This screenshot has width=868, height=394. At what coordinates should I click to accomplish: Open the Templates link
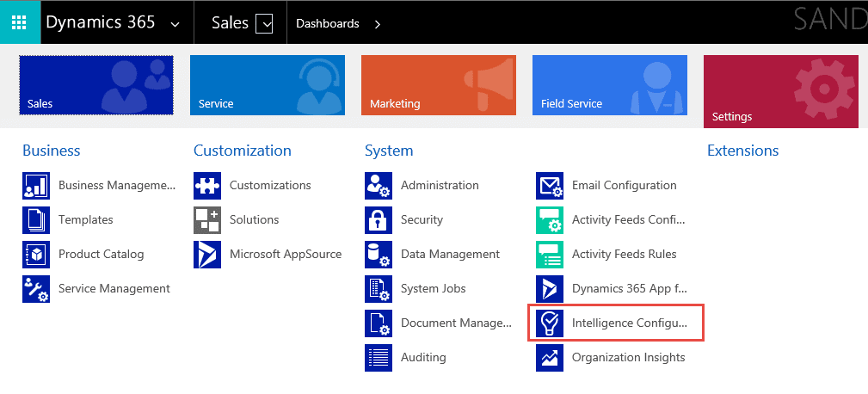click(x=86, y=219)
